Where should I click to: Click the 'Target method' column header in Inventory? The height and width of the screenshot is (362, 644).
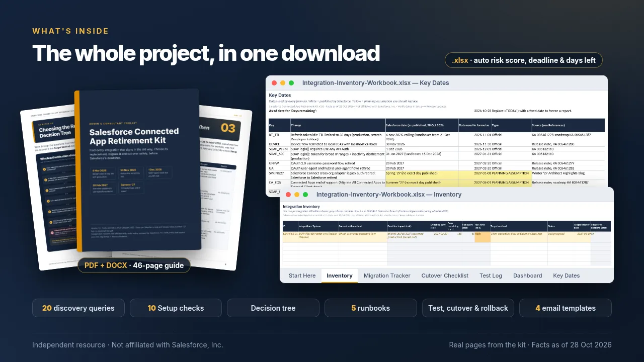tap(519, 226)
